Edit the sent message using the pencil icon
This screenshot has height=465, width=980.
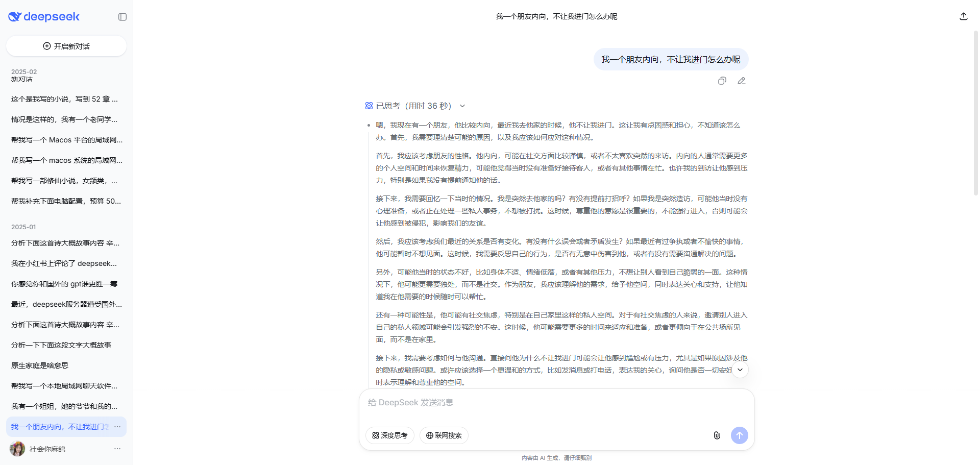coord(741,81)
